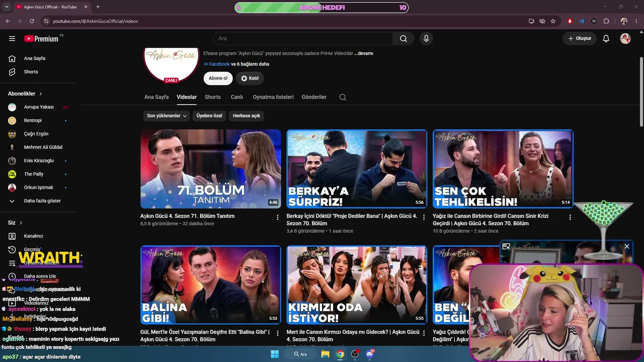Close the miniplayer overlay
Image resolution: width=644 pixels, height=362 pixels.
(627, 246)
